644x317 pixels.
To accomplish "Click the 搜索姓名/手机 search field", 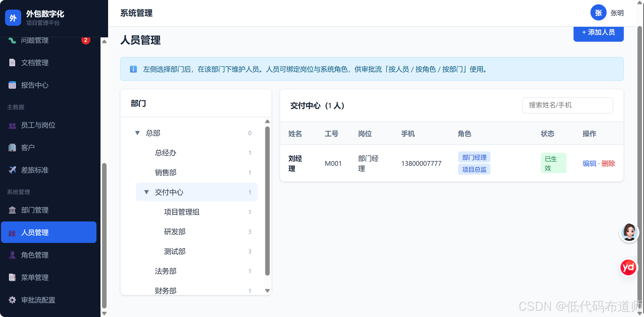I will tap(567, 105).
